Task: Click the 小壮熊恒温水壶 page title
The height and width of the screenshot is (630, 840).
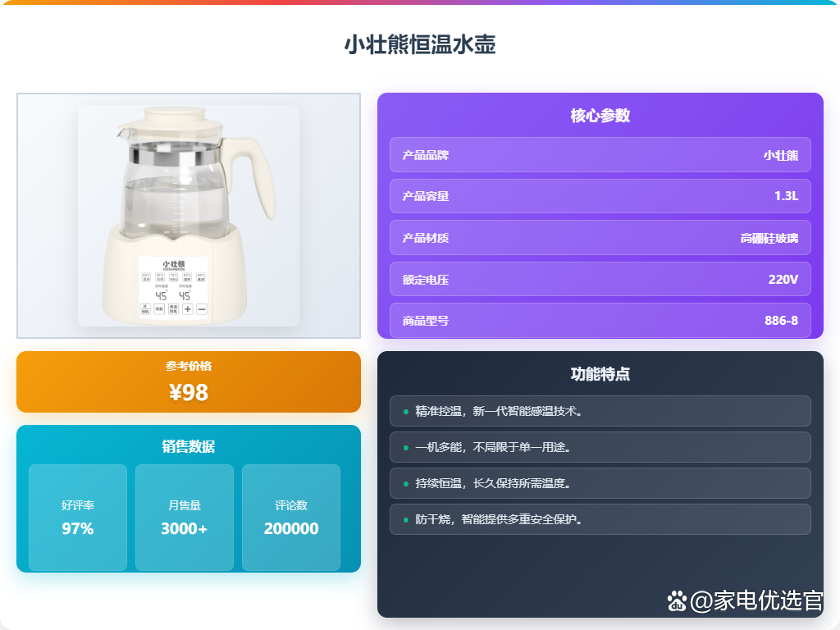Action: [x=420, y=44]
